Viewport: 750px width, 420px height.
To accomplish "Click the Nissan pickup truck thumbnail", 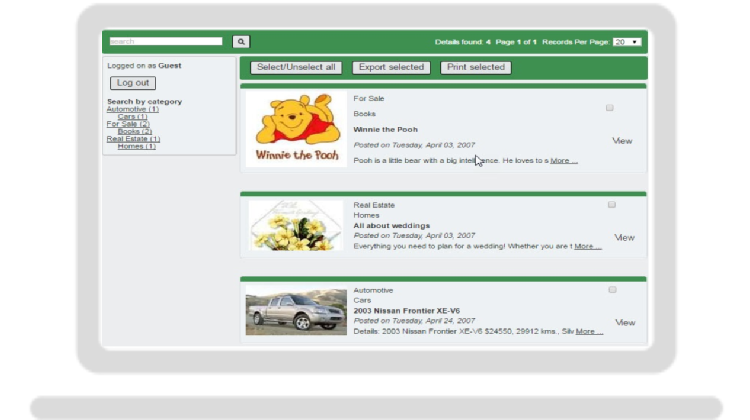I will pyautogui.click(x=296, y=310).
